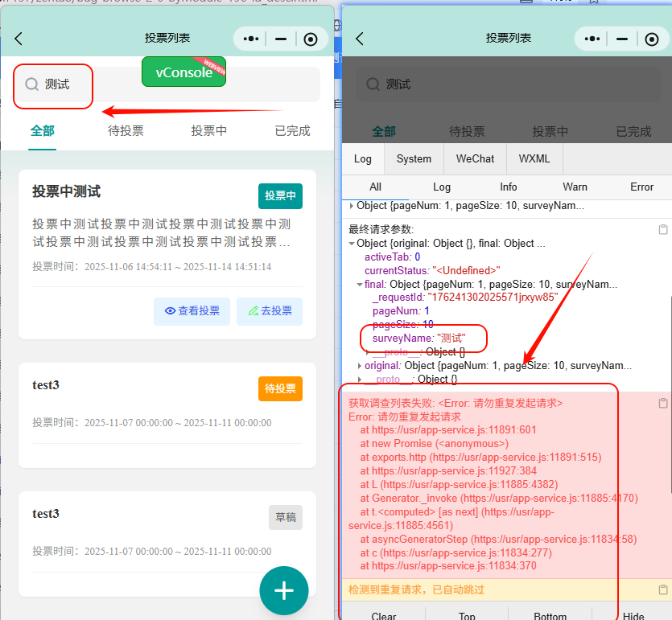Tap the circular exit icon in the capsule
This screenshot has width=672, height=620.
point(311,39)
